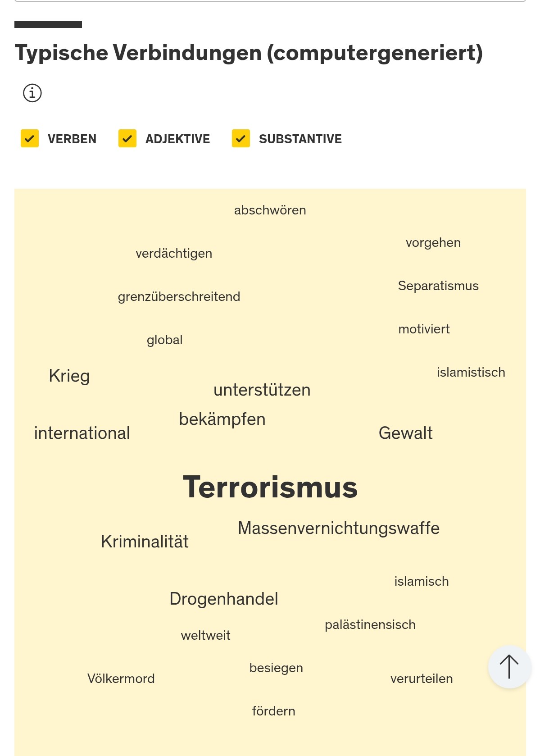Open the word Völkermord
This screenshot has width=540, height=756.
[121, 679]
